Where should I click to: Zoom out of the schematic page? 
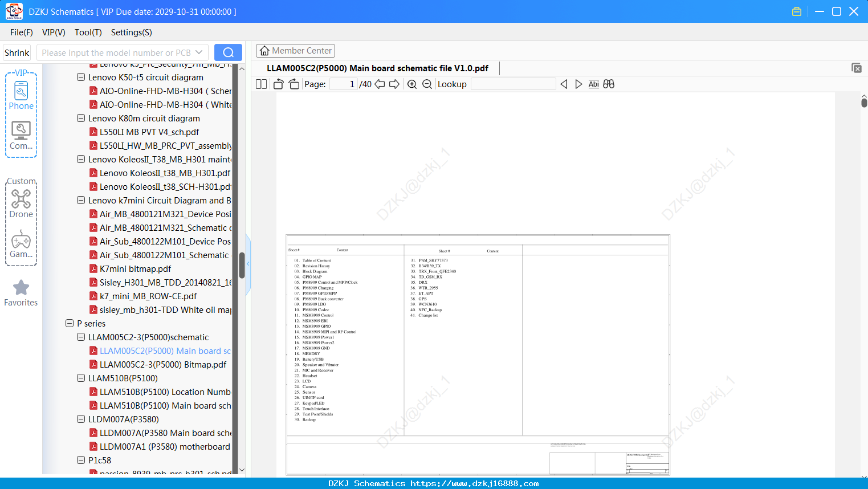427,84
